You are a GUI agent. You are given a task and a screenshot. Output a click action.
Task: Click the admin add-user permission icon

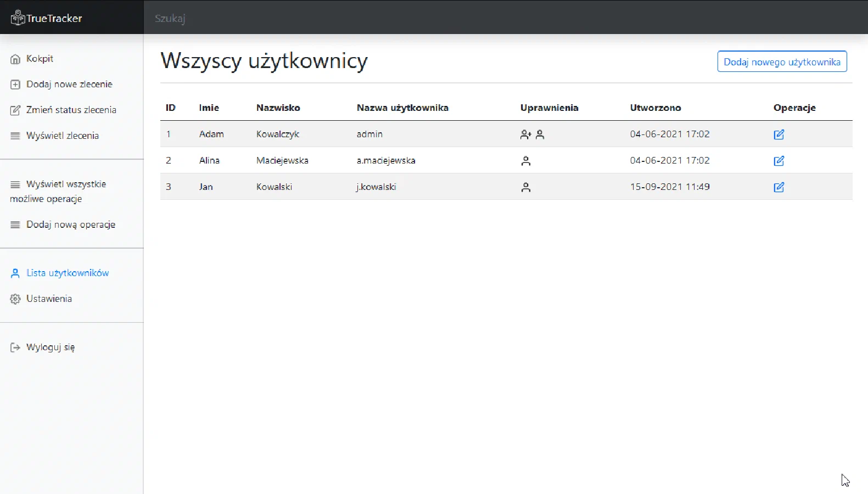click(525, 134)
